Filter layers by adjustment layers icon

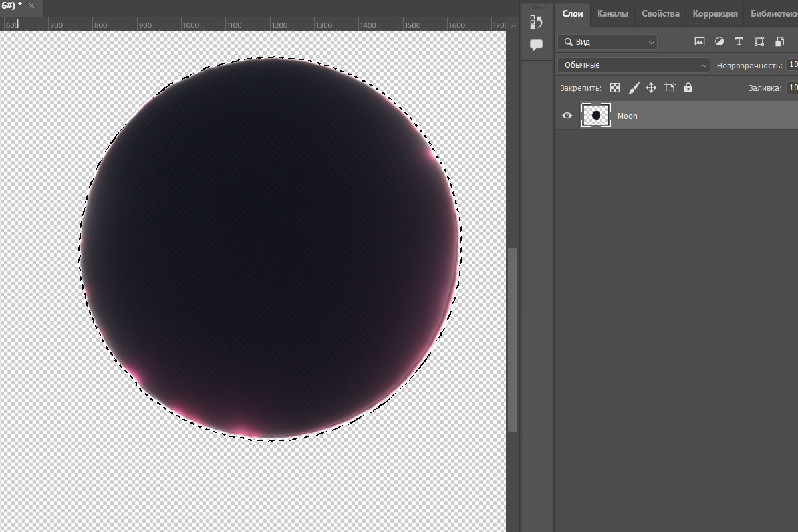[719, 41]
